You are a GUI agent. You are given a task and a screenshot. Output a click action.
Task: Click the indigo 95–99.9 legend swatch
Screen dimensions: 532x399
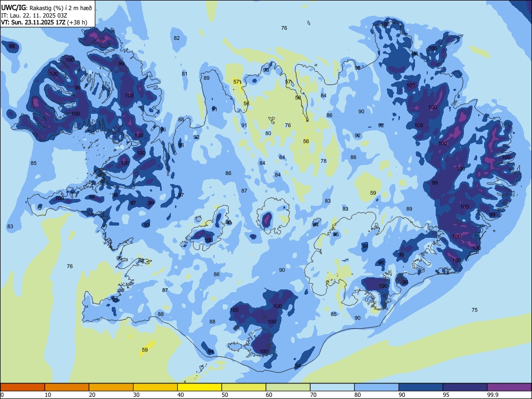click(465, 387)
